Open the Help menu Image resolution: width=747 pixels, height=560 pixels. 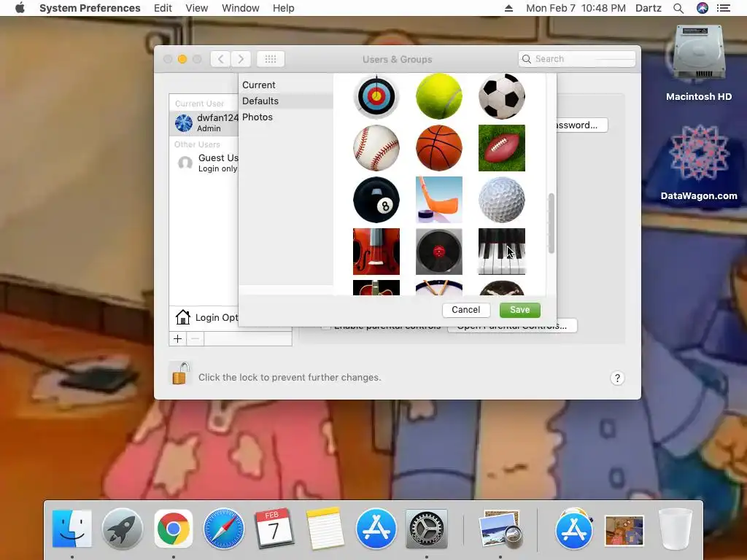284,8
